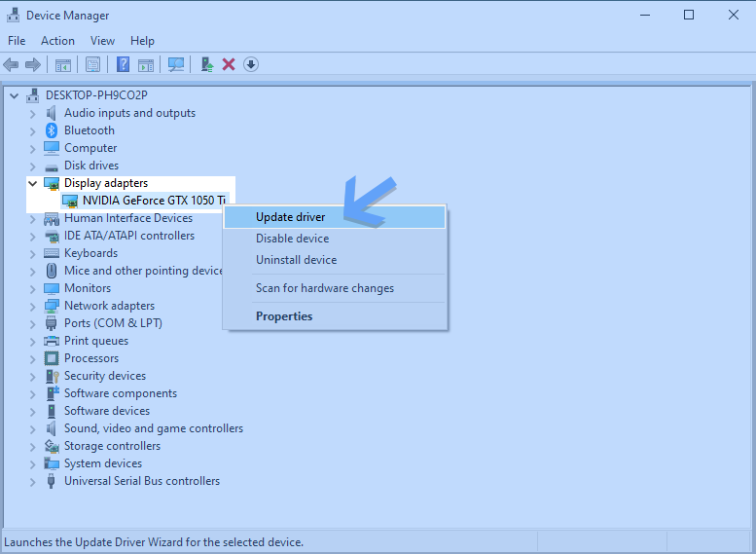Click the Device Manager title bar icon
Image resolution: width=756 pixels, height=554 pixels.
[13, 15]
